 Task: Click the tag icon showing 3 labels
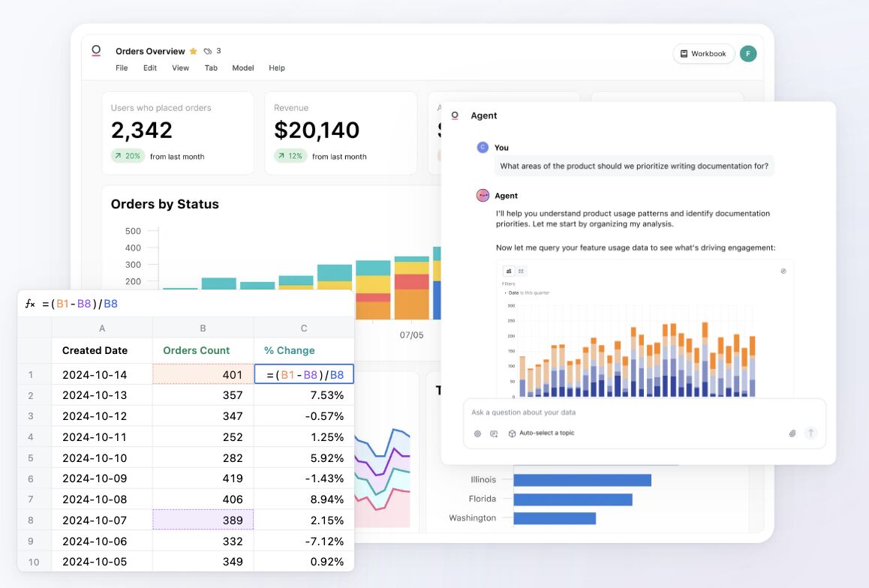(x=208, y=52)
